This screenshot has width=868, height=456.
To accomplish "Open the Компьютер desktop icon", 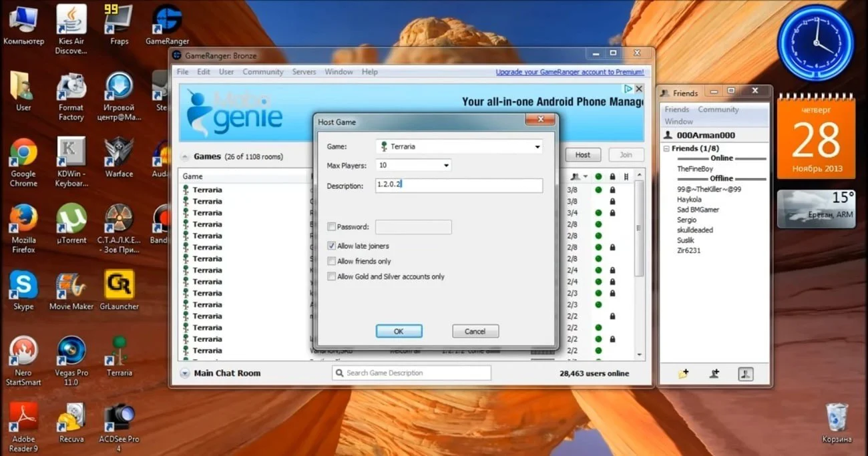I will click(x=23, y=25).
